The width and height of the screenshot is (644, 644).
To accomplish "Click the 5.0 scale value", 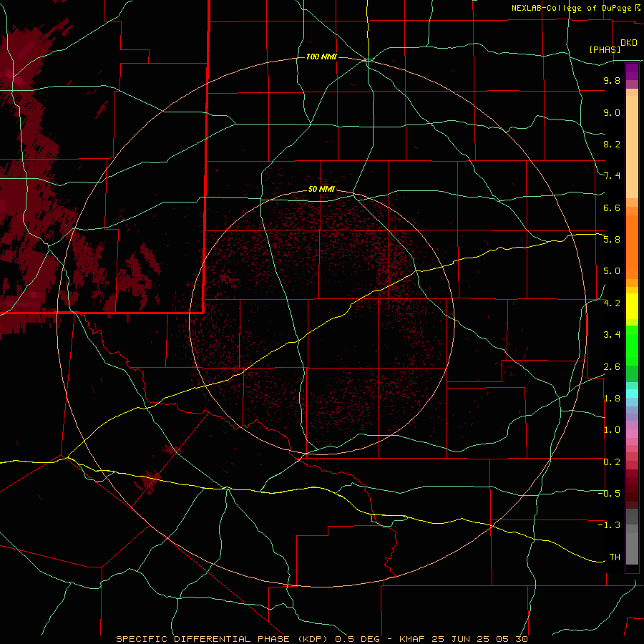I will click(612, 271).
